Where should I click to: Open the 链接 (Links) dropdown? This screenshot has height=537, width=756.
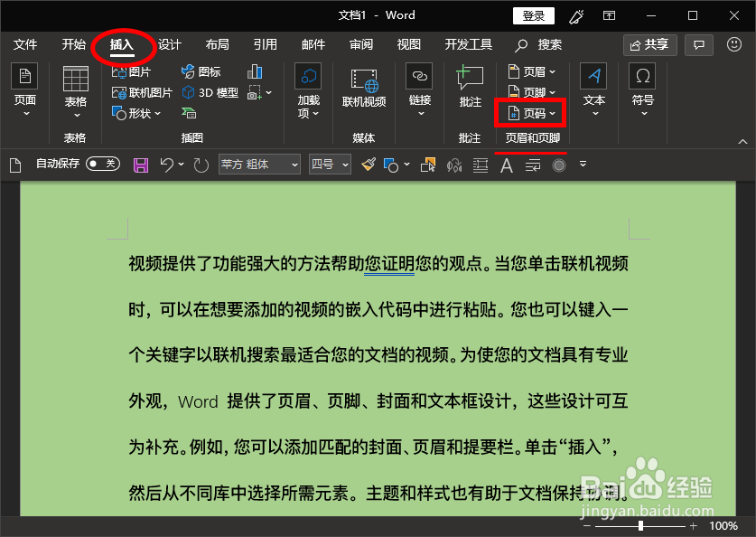click(420, 90)
